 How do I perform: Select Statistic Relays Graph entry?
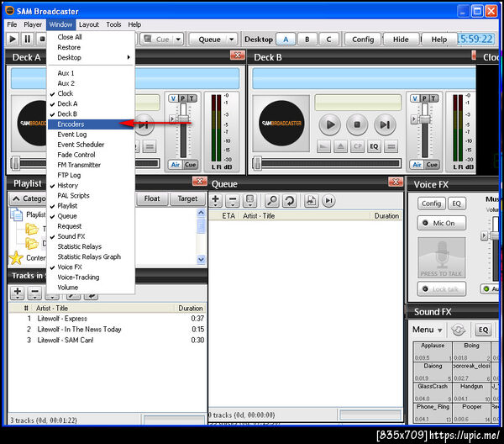[x=89, y=256]
